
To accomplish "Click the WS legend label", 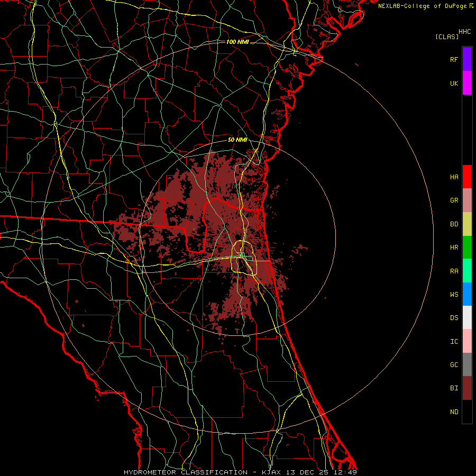I will 454,294.
